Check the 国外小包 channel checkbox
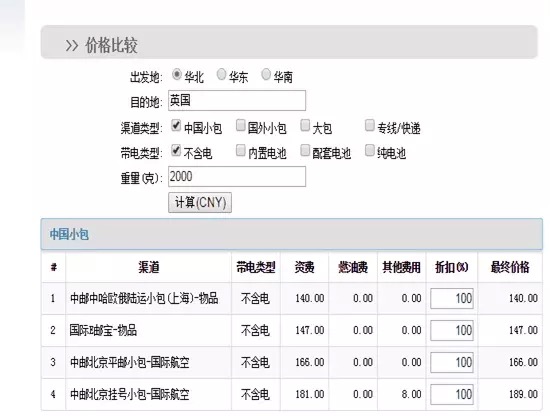 (x=241, y=125)
